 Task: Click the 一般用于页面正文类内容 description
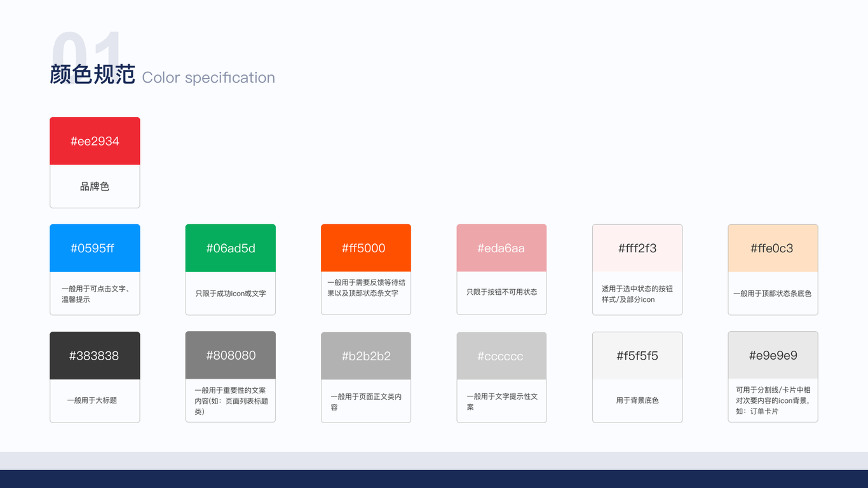click(x=366, y=402)
